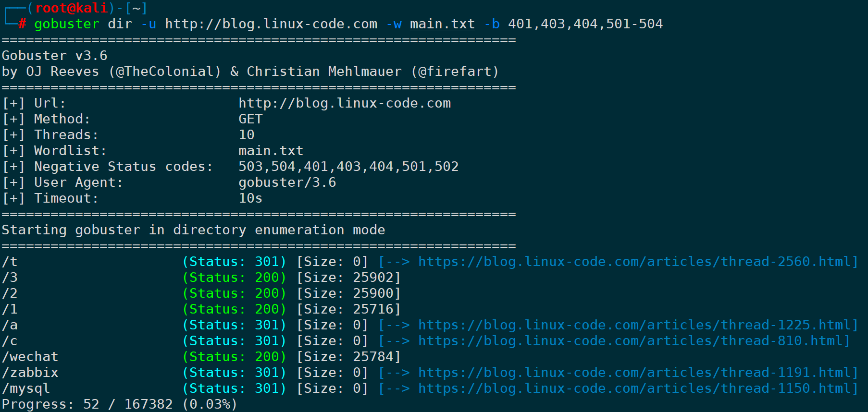The image size is (868, 412).
Task: Click the /a result path
Action: pos(10,325)
